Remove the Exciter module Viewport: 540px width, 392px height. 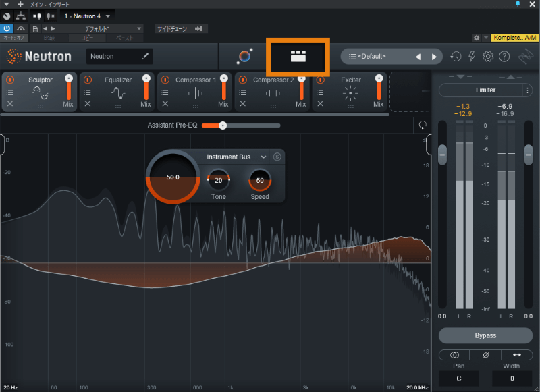tap(320, 103)
